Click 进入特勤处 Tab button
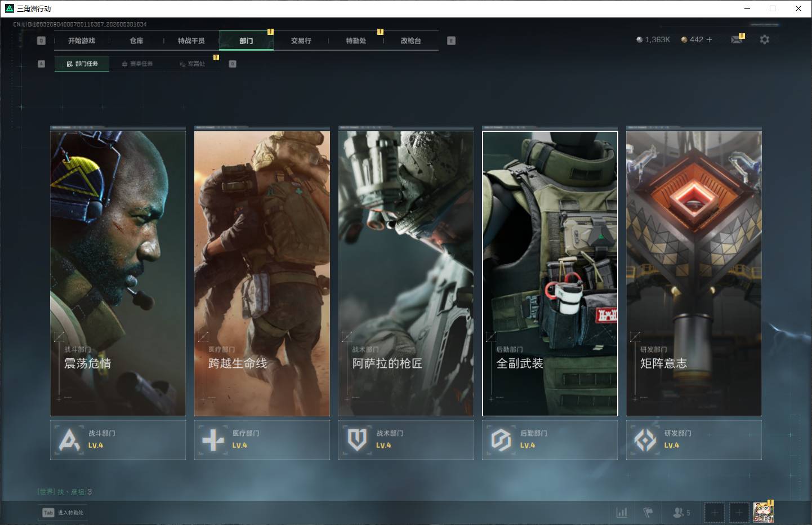The width and height of the screenshot is (812, 525). [x=63, y=513]
